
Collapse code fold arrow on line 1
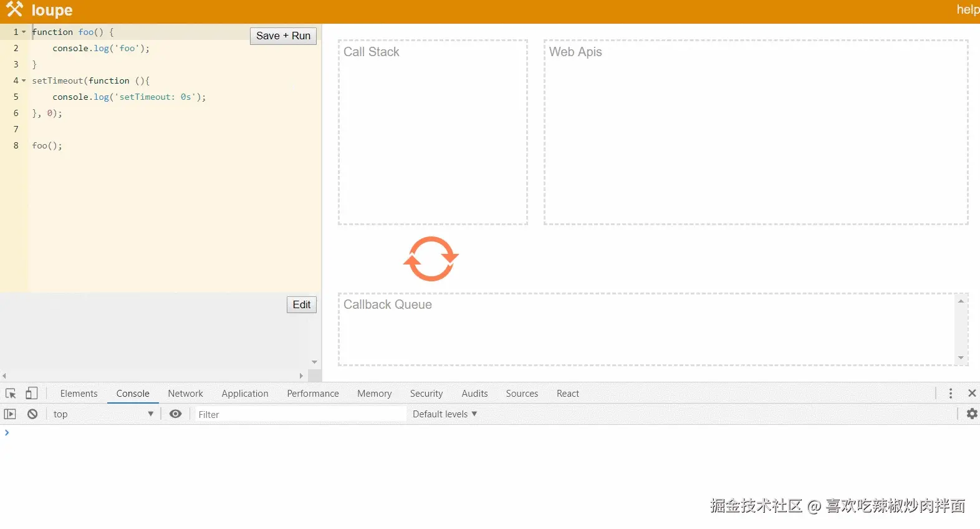tap(24, 32)
